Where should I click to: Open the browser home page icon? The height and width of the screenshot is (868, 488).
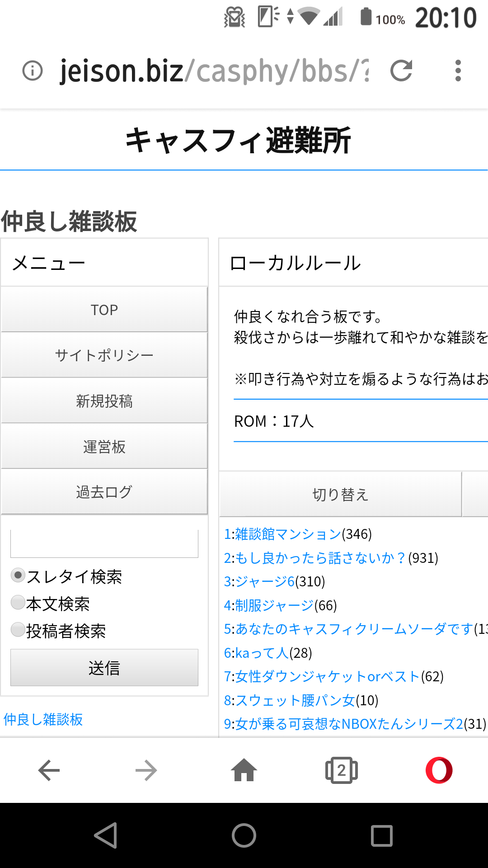pos(244,770)
